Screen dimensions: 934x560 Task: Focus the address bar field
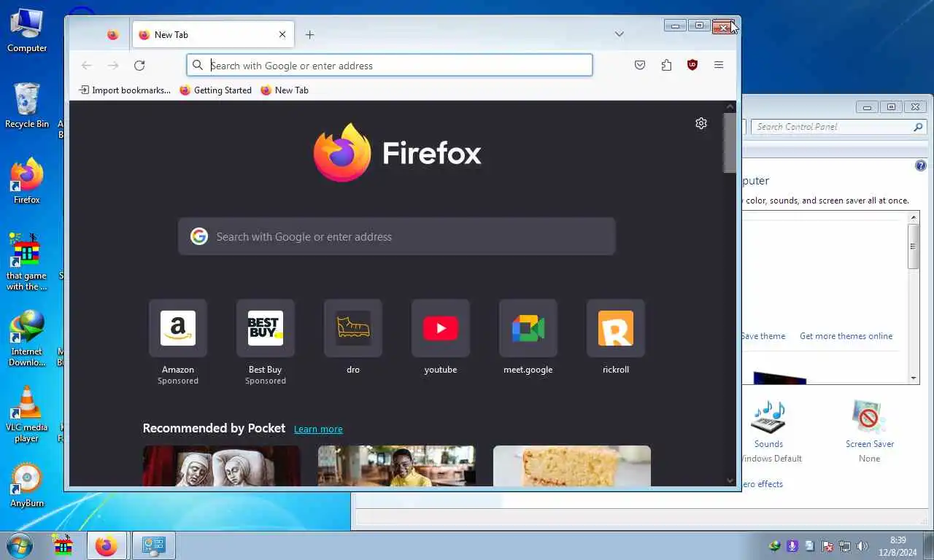390,65
